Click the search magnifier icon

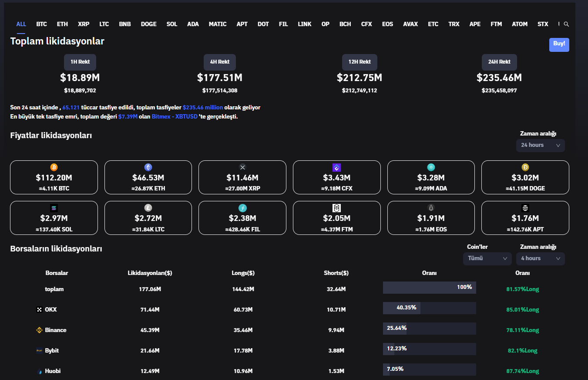point(566,24)
